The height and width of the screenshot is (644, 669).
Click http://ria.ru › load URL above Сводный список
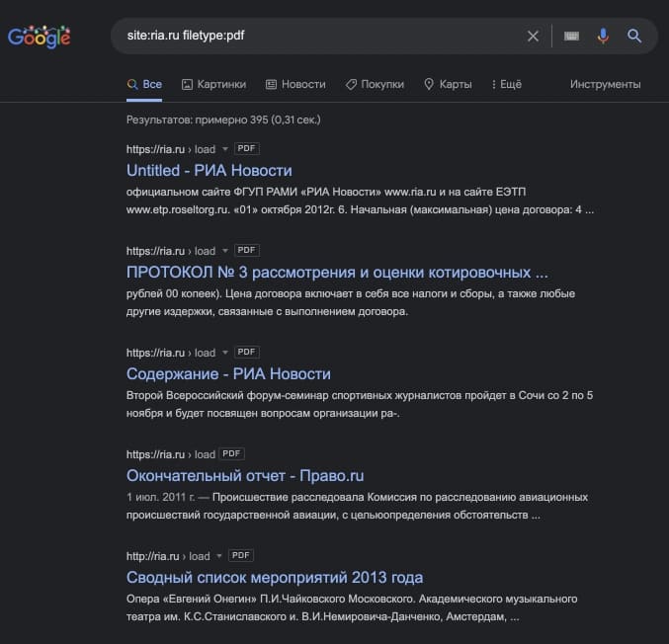168,556
